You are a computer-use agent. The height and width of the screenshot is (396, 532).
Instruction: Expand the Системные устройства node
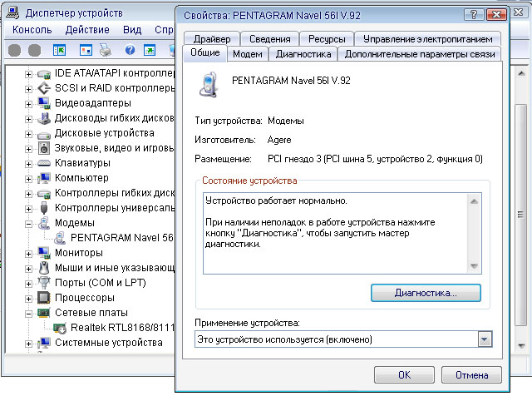click(28, 344)
